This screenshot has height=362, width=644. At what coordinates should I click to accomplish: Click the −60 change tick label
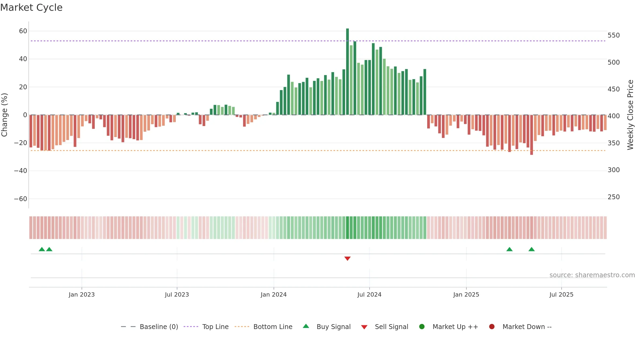click(x=21, y=199)
